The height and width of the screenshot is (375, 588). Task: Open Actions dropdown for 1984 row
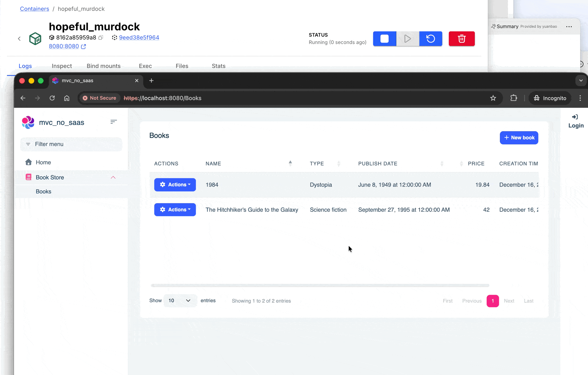175,185
